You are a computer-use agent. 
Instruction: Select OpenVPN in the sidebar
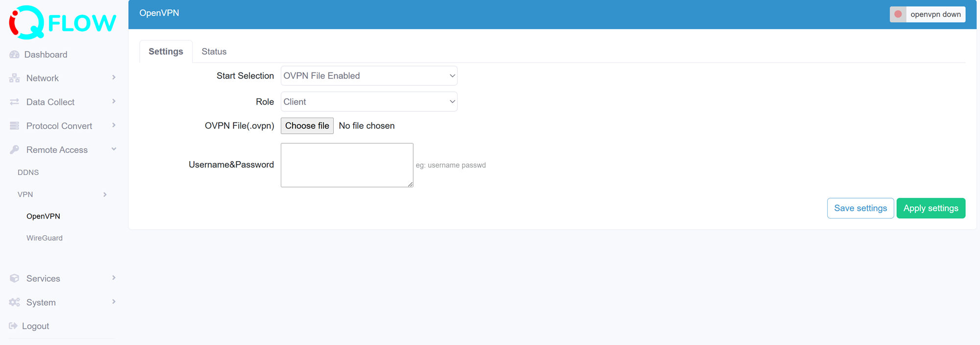tap(43, 216)
